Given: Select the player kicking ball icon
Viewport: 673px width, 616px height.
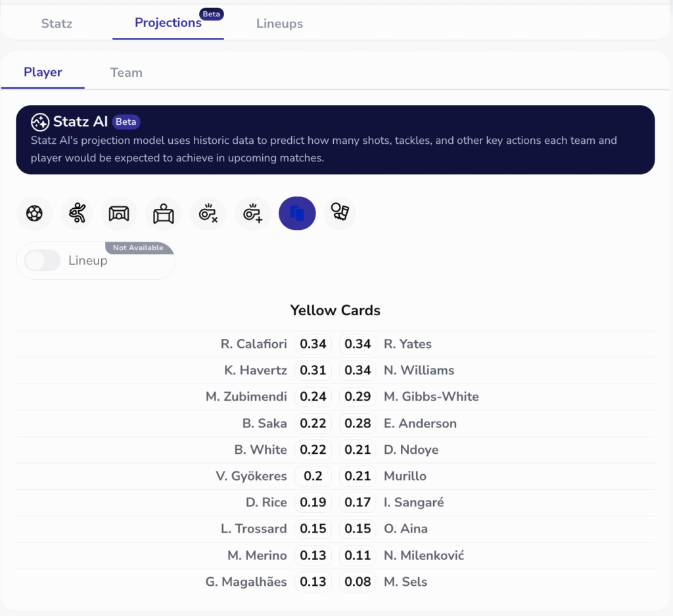Looking at the screenshot, I should tap(78, 214).
